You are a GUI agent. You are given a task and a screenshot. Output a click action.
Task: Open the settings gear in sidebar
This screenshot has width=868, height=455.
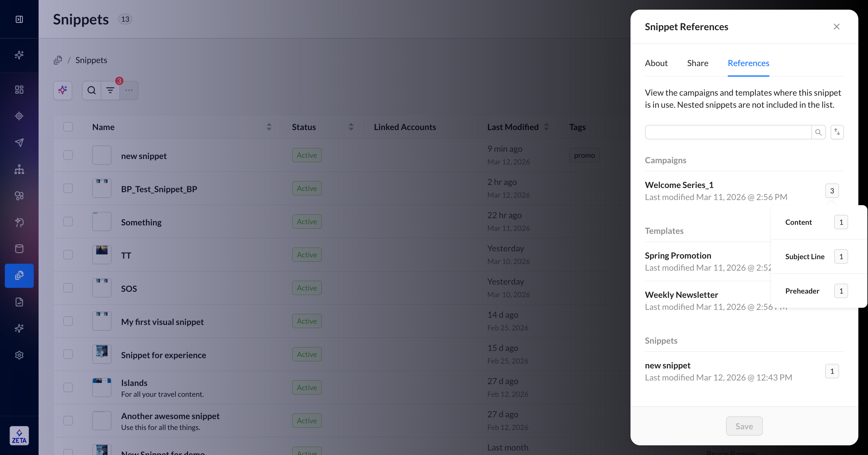pyautogui.click(x=19, y=355)
